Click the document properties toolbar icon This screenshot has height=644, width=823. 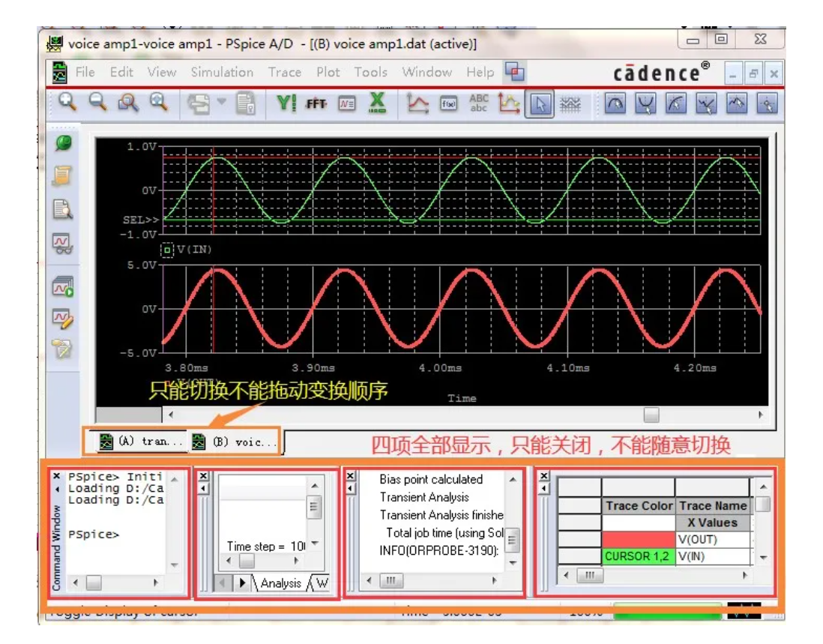point(246,103)
